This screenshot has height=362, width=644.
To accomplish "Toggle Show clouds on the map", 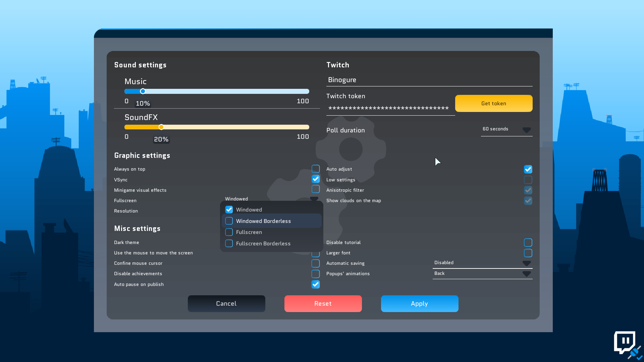I will 528,200.
